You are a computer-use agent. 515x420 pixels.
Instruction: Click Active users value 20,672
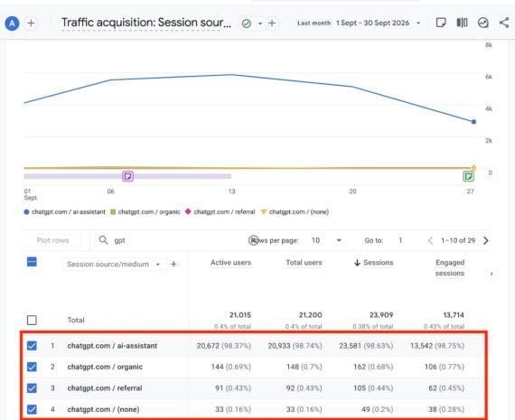pyautogui.click(x=208, y=346)
